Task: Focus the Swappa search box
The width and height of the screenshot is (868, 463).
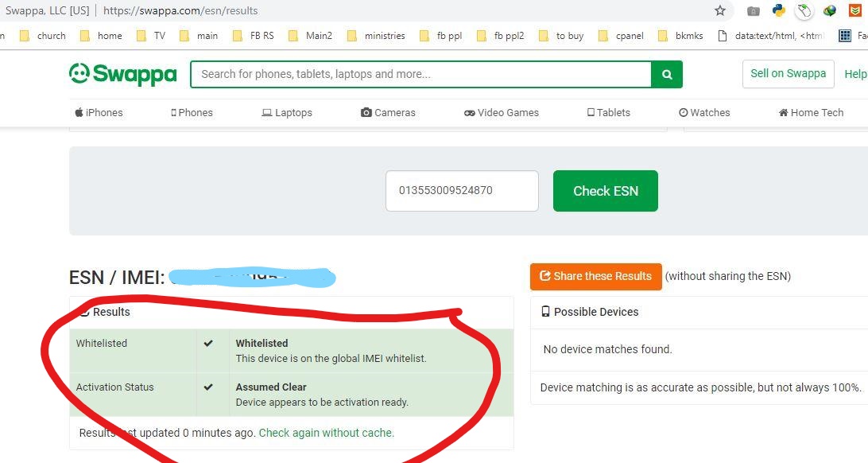Action: (420, 75)
